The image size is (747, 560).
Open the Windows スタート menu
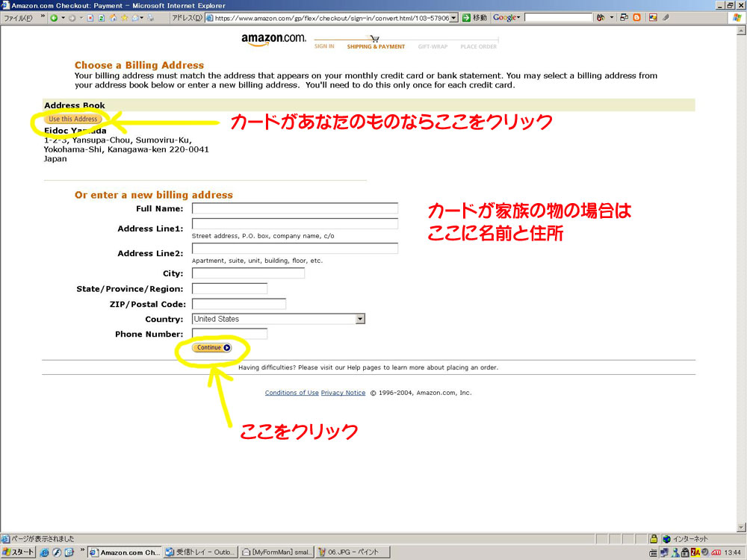(18, 553)
